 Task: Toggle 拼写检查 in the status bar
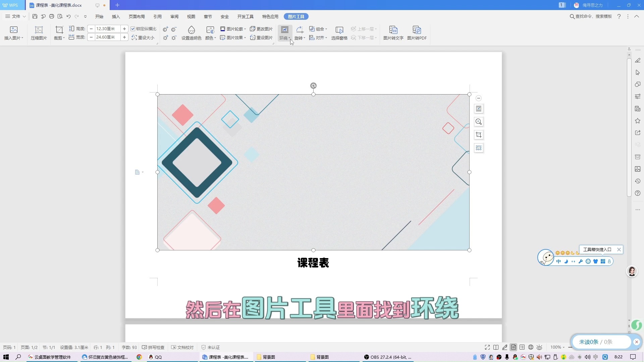[x=153, y=347]
